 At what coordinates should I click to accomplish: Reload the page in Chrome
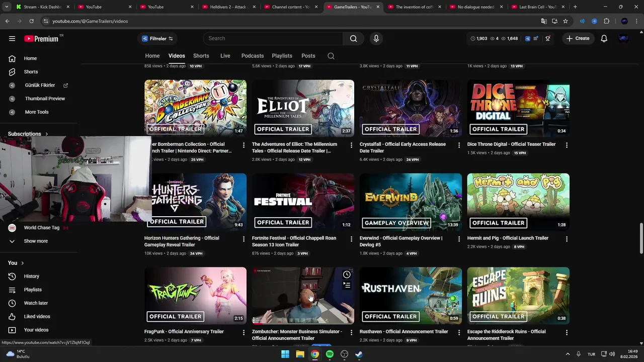pyautogui.click(x=31, y=21)
